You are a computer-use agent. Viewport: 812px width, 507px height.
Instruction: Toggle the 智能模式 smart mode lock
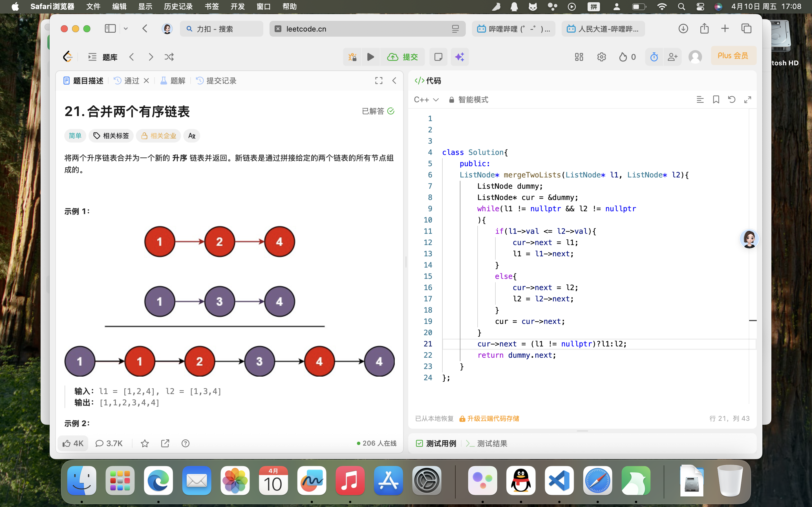(468, 100)
